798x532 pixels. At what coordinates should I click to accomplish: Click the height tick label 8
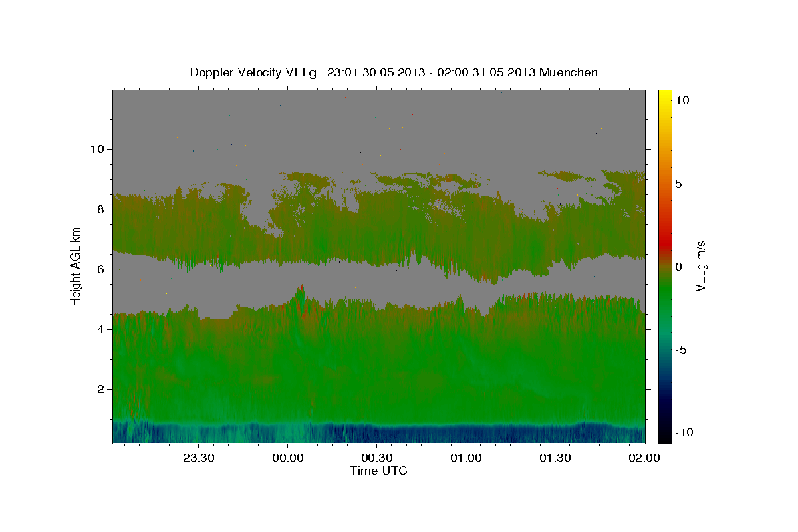pyautogui.click(x=100, y=209)
